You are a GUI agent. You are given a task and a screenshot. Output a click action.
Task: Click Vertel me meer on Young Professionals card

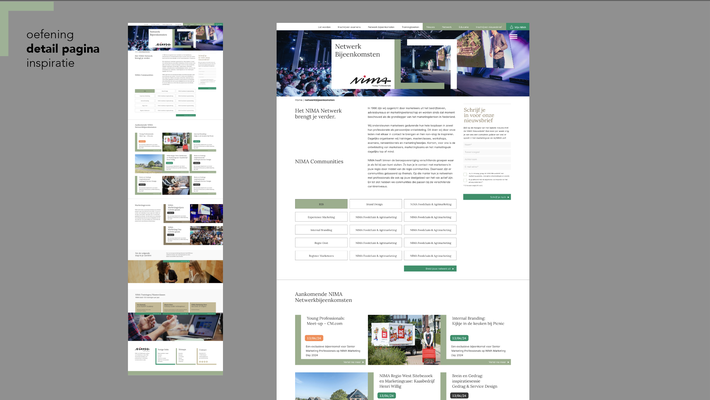point(353,362)
